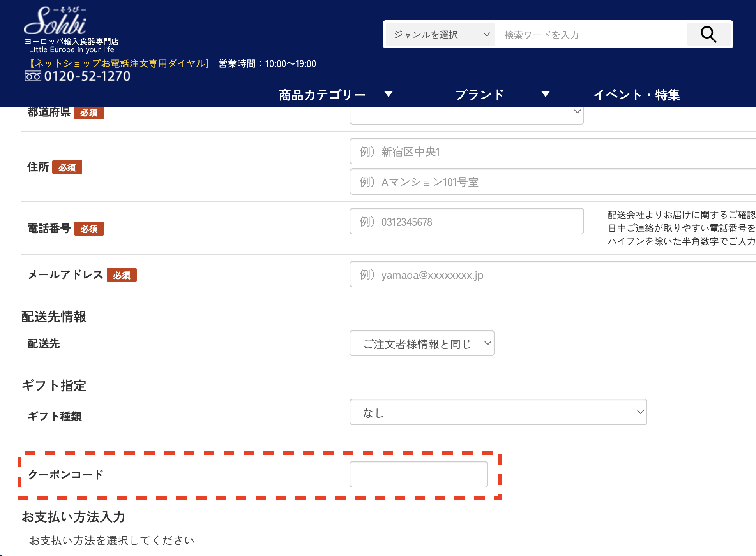Click the 電話番号 label
Viewport: 756px width, 556px height.
[49, 229]
